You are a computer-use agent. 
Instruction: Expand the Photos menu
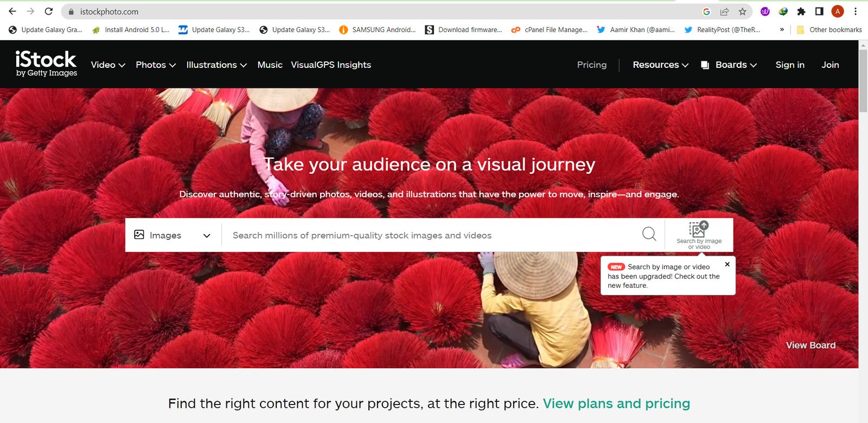pyautogui.click(x=156, y=65)
